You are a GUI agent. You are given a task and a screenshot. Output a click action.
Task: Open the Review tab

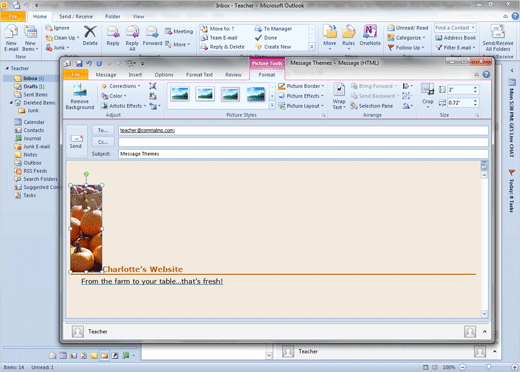[233, 75]
